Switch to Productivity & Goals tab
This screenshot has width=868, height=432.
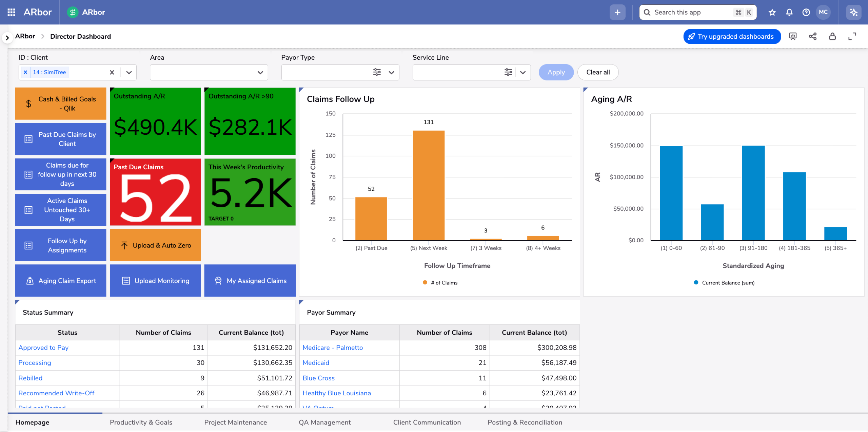coord(141,422)
